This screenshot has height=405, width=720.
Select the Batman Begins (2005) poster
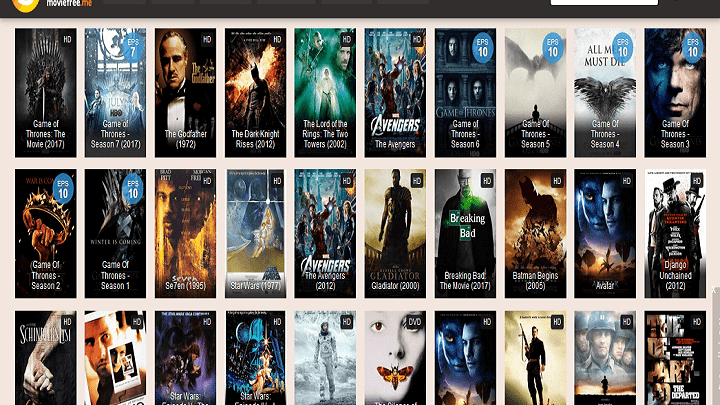(x=535, y=234)
